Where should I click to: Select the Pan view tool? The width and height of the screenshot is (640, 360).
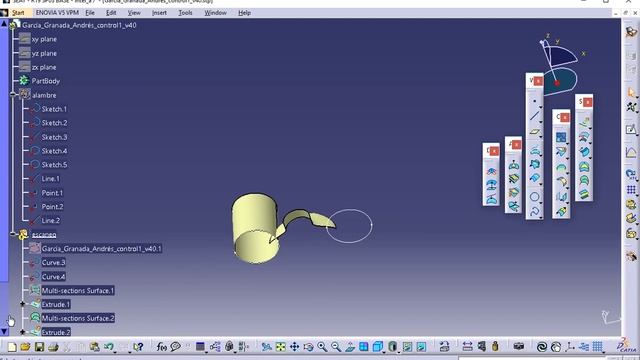click(x=294, y=347)
